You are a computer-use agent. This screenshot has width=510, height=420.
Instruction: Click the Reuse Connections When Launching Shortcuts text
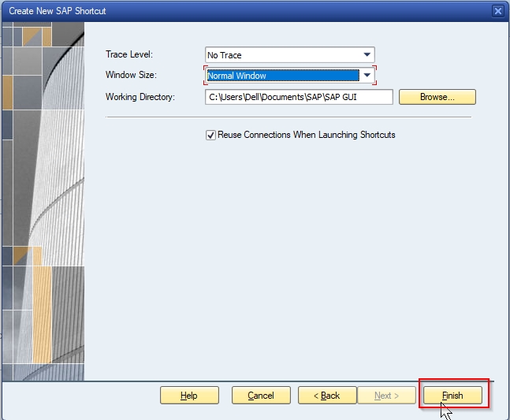tap(307, 135)
